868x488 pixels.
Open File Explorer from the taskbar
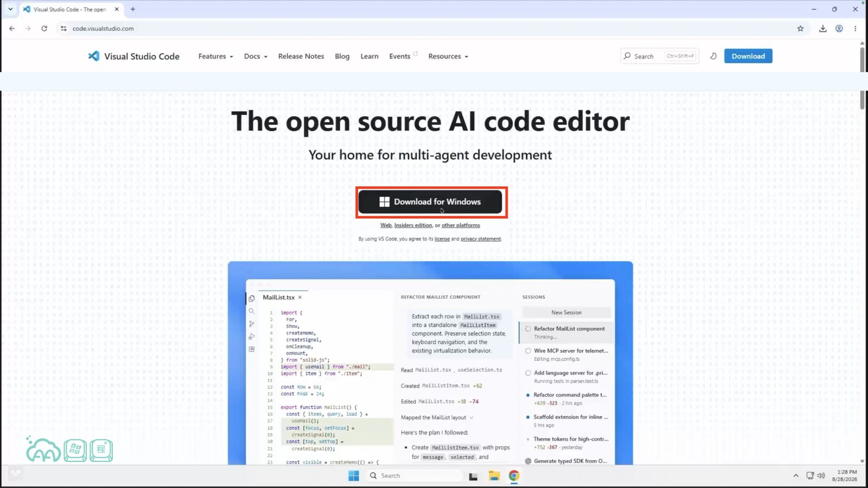coord(494,476)
